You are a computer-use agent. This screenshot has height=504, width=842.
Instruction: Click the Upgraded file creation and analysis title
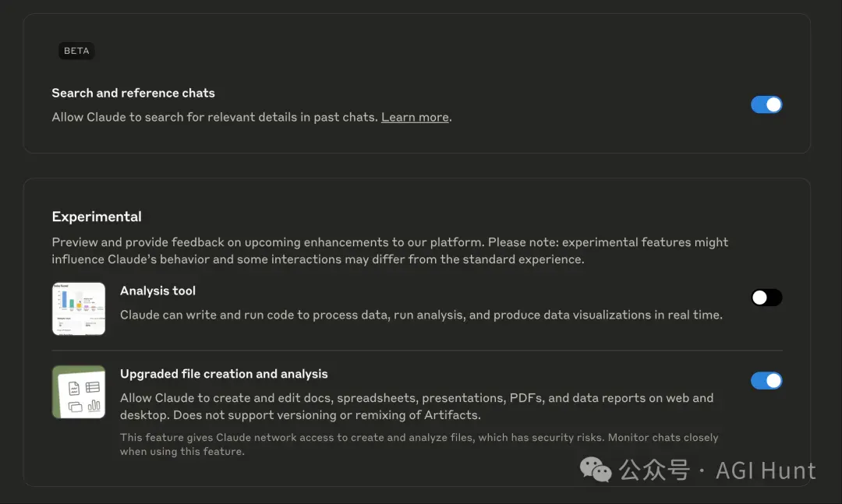coord(224,374)
